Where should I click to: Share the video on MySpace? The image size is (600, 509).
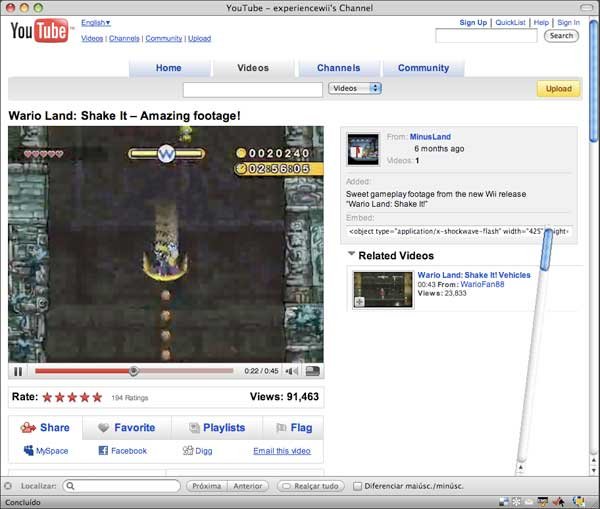pos(45,451)
